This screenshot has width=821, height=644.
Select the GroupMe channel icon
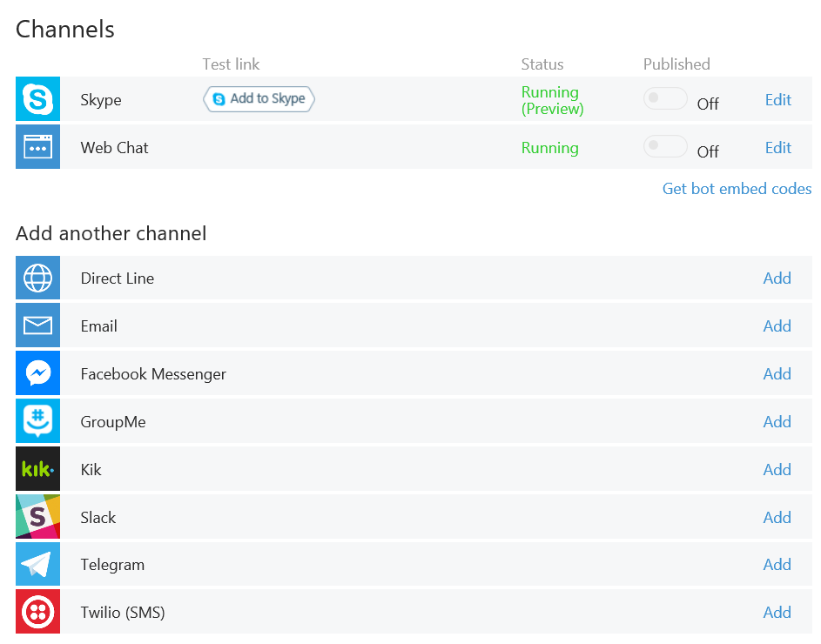[x=37, y=421]
